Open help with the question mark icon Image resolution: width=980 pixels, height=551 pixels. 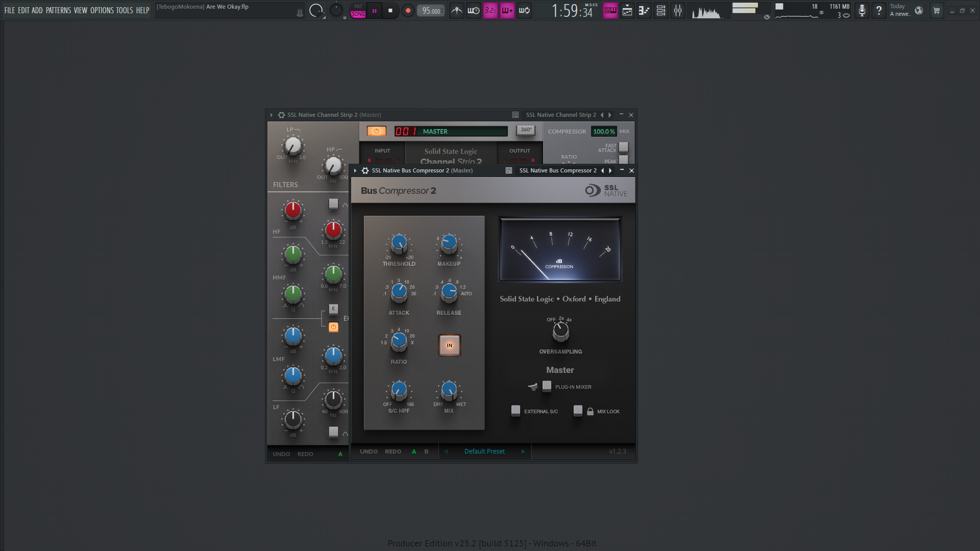coord(879,10)
